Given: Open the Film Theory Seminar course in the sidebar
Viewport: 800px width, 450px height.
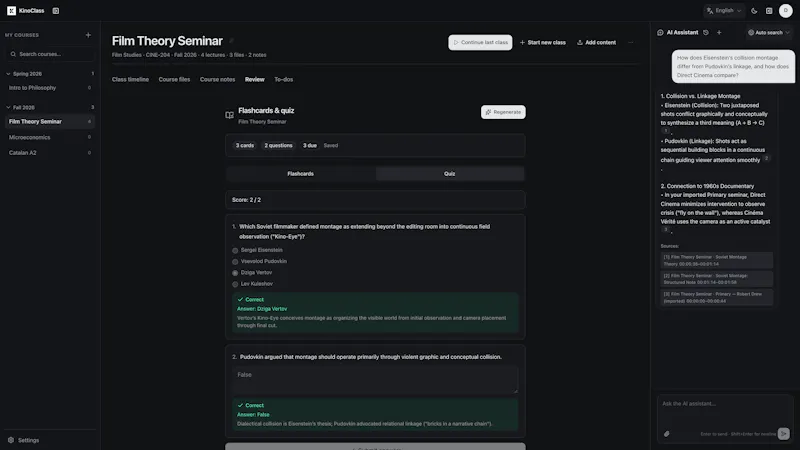Looking at the screenshot, I should click(x=49, y=121).
